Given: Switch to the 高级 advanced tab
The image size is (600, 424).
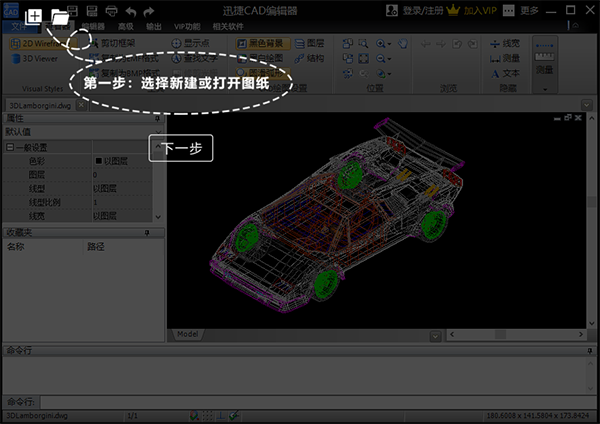Looking at the screenshot, I should coord(126,26).
